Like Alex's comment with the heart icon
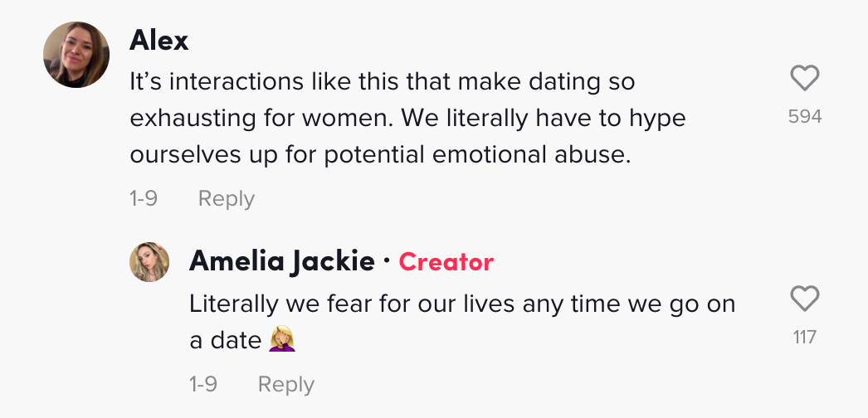This screenshot has height=418, width=868. (804, 78)
